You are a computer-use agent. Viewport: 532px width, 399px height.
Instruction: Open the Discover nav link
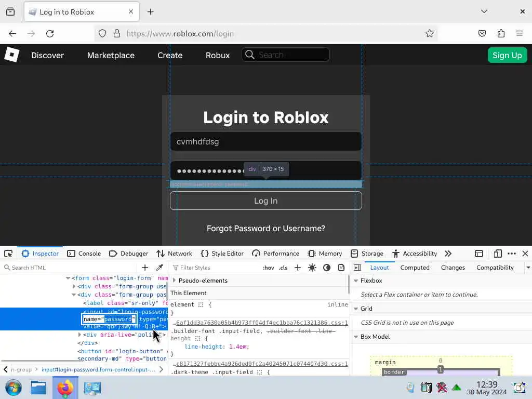click(x=47, y=55)
